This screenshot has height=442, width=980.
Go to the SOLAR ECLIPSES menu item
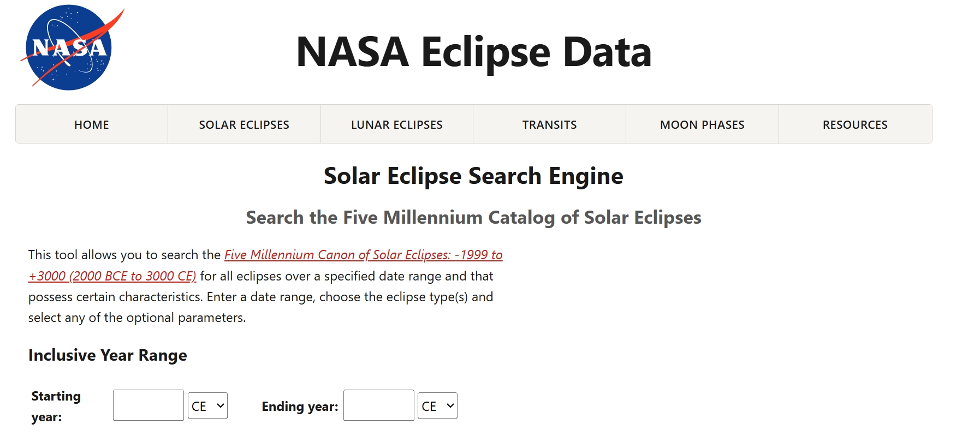click(244, 124)
